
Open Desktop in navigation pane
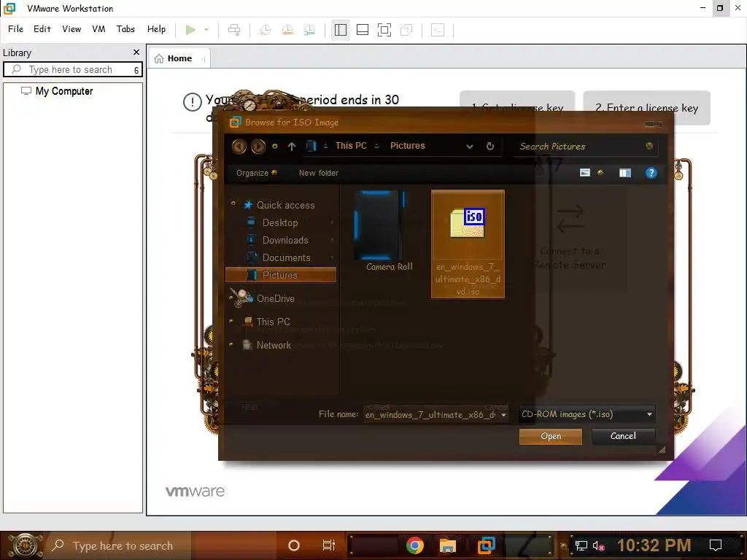click(x=279, y=223)
